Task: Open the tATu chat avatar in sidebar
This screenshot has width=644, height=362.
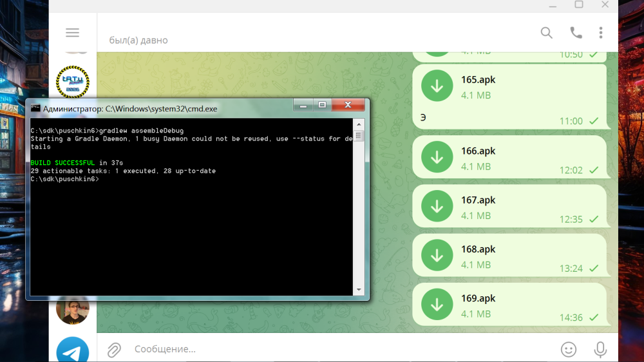Action: pyautogui.click(x=73, y=82)
